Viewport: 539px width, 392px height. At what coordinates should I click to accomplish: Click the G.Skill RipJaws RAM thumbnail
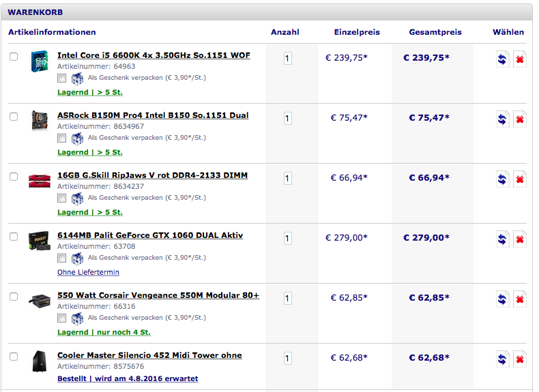(40, 181)
